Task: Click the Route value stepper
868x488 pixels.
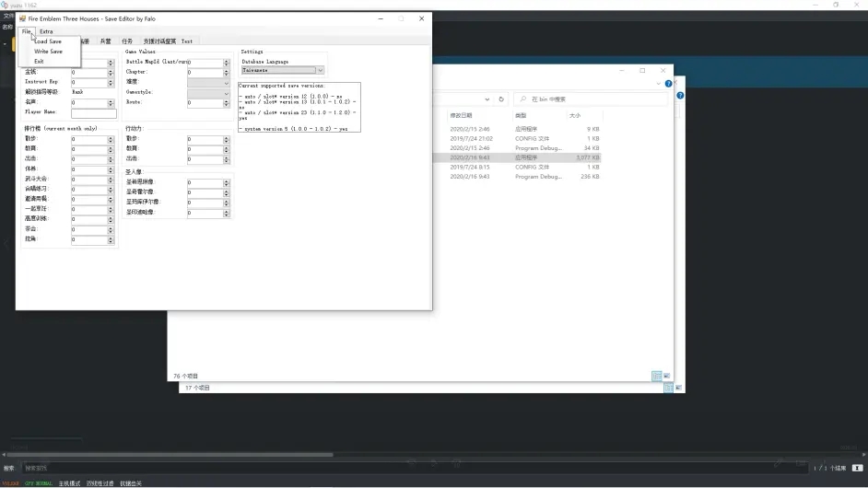Action: [x=226, y=103]
